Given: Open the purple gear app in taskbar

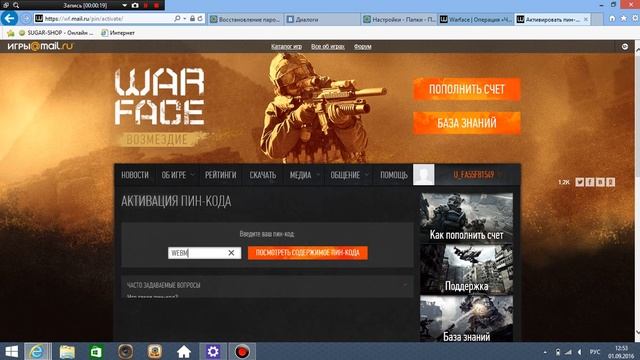Looking at the screenshot, I should (x=213, y=351).
